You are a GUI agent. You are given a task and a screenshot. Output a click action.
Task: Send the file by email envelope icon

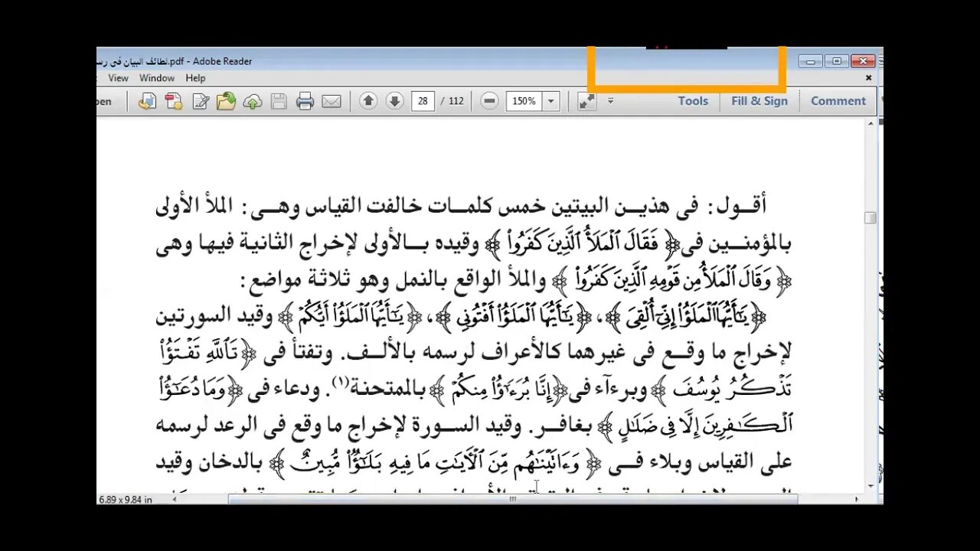[x=332, y=101]
